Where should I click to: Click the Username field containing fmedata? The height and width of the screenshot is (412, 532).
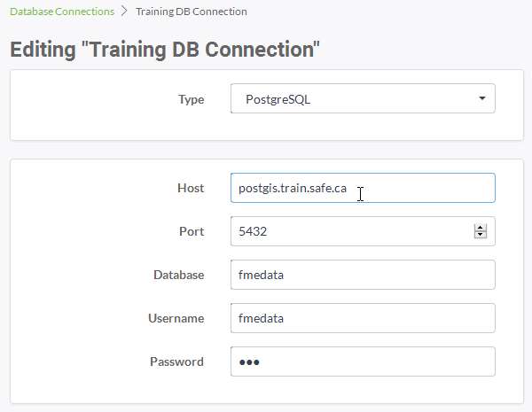point(363,318)
